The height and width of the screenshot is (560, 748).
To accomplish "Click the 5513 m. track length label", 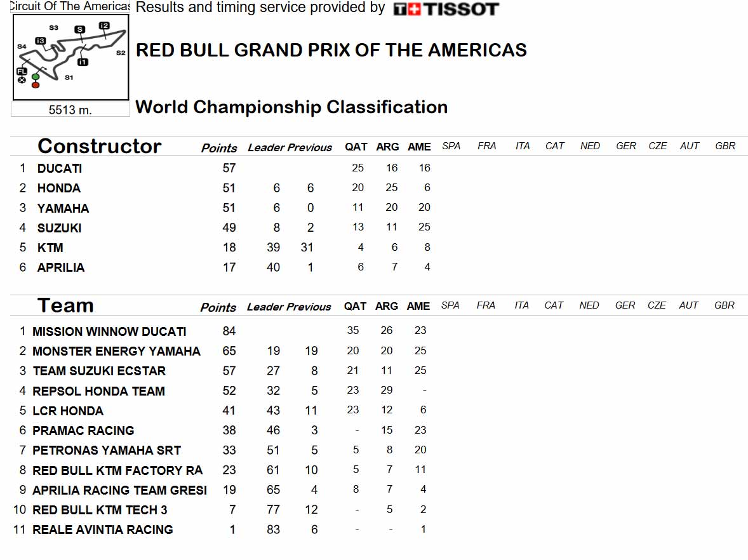I will (70, 110).
